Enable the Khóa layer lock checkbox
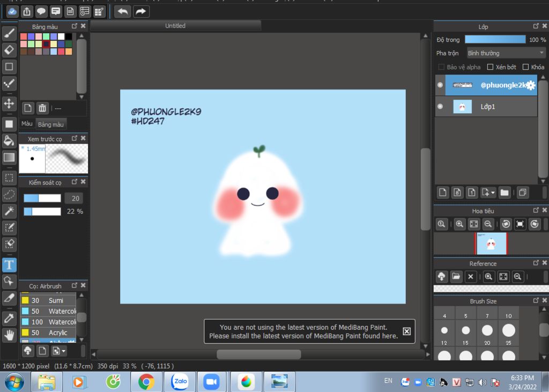The width and height of the screenshot is (549, 392). coord(525,67)
